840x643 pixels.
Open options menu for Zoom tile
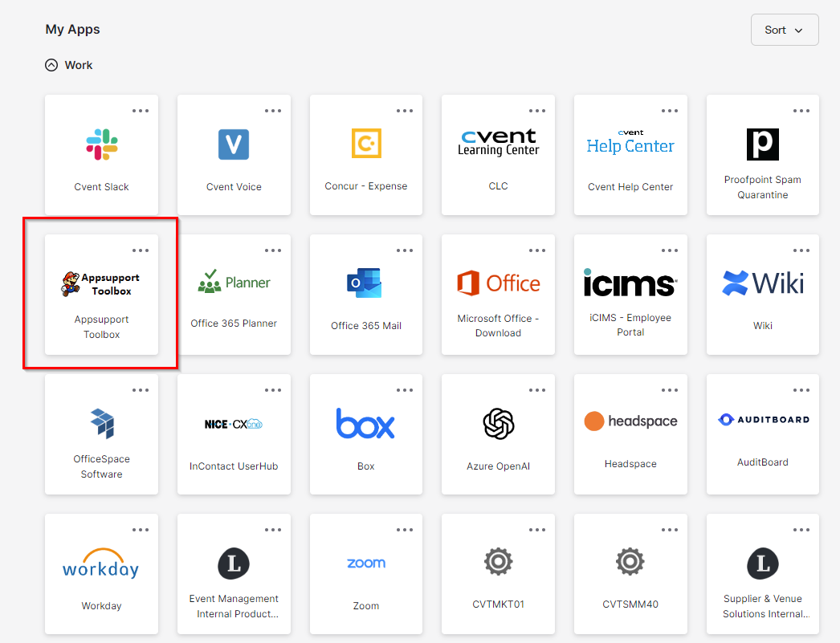(x=405, y=530)
